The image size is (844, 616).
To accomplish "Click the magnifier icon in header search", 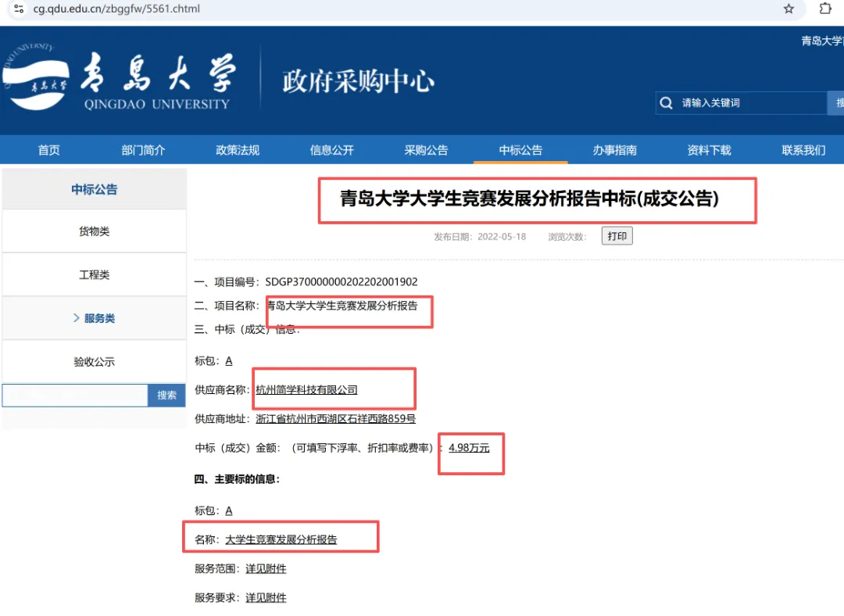I will (x=667, y=103).
